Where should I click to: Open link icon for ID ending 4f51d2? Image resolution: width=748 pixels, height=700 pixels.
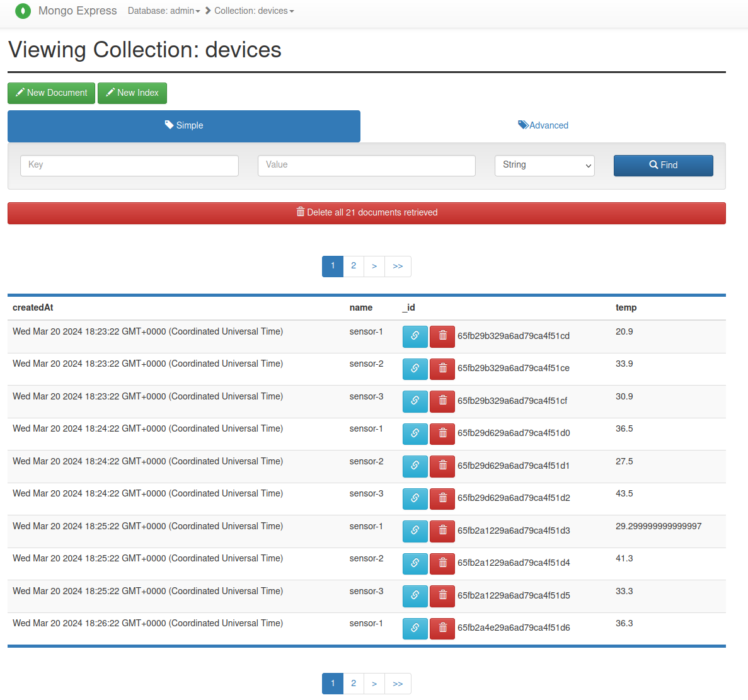[x=415, y=498]
